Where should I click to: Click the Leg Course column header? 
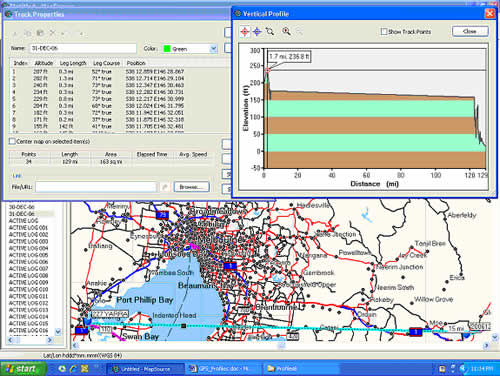coord(106,63)
